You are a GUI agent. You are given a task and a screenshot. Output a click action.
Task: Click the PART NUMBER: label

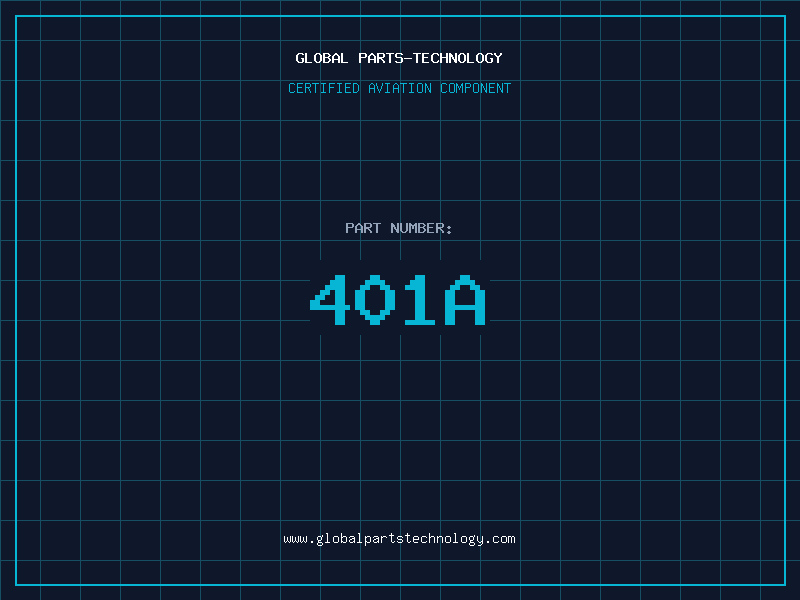[x=399, y=228]
